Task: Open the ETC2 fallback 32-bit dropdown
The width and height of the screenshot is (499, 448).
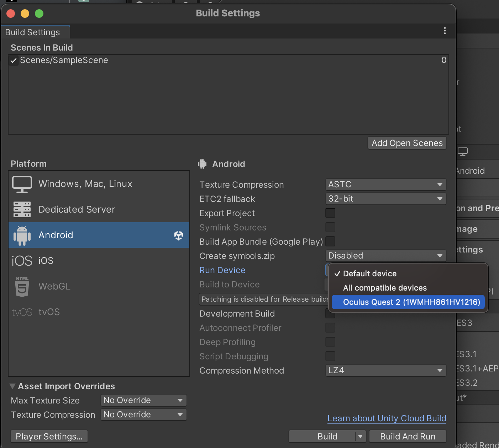Action: coord(386,199)
